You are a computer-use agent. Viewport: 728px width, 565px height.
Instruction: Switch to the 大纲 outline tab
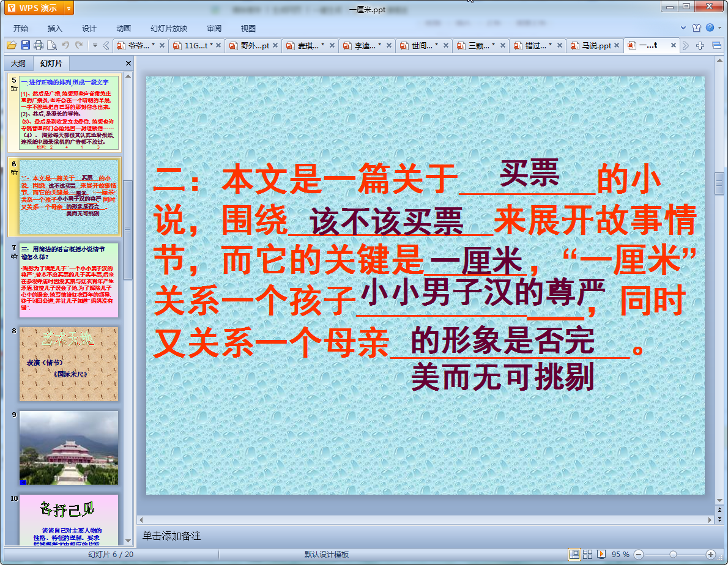coord(18,63)
